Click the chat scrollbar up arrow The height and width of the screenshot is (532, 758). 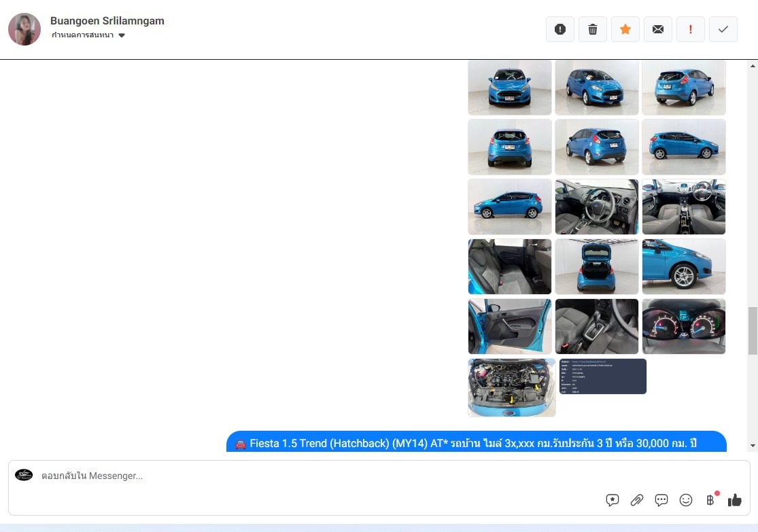[753, 66]
